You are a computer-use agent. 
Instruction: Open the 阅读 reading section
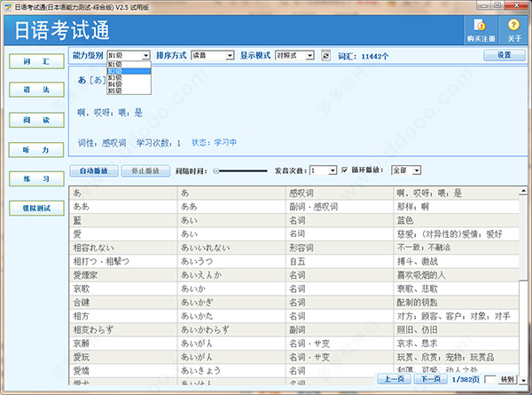coord(36,120)
